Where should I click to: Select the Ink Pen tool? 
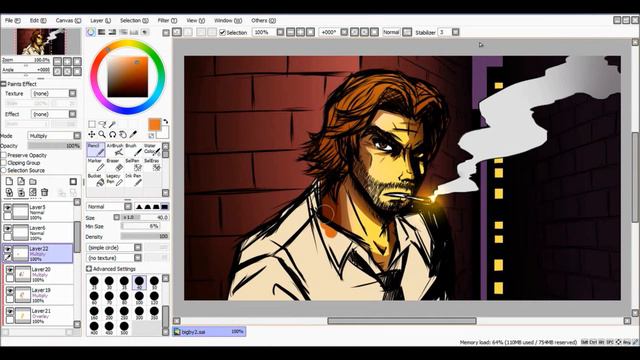click(133, 180)
